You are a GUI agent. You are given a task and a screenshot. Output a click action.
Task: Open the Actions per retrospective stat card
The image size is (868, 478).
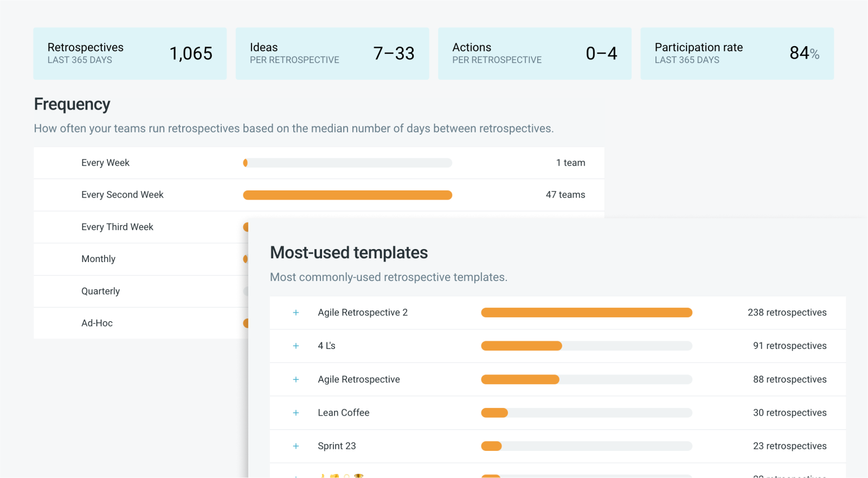coord(535,54)
